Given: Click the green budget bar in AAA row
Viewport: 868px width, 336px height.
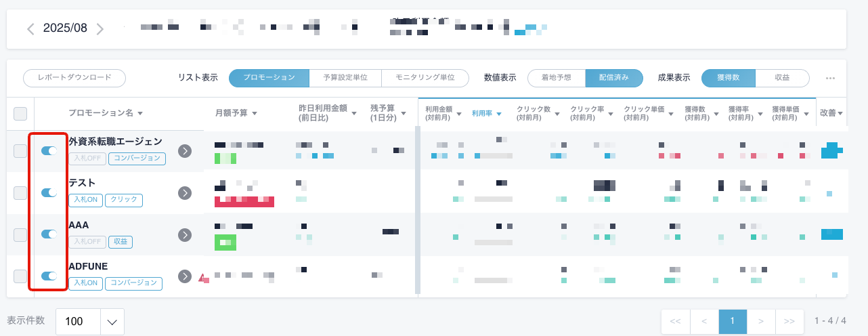Looking at the screenshot, I should coord(225,242).
